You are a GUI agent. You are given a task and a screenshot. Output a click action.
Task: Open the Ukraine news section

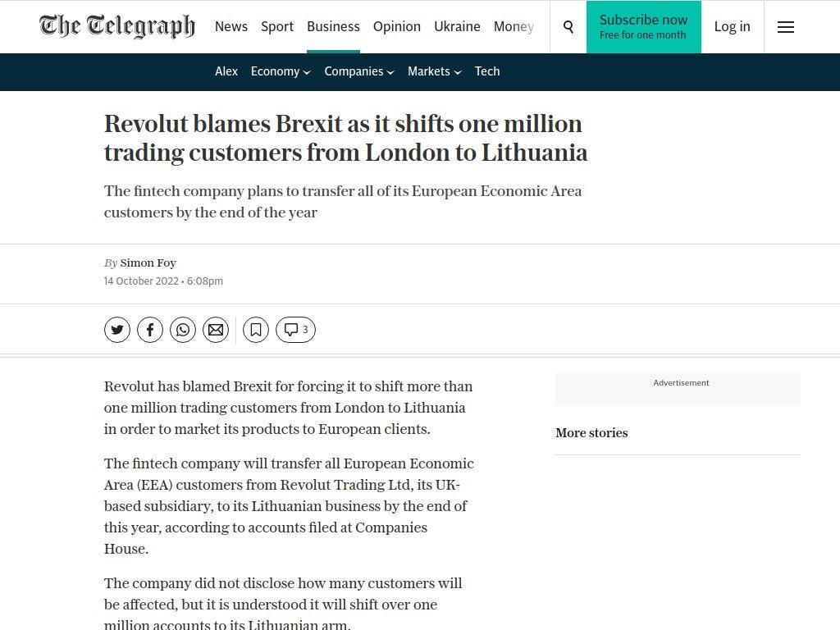click(x=457, y=26)
